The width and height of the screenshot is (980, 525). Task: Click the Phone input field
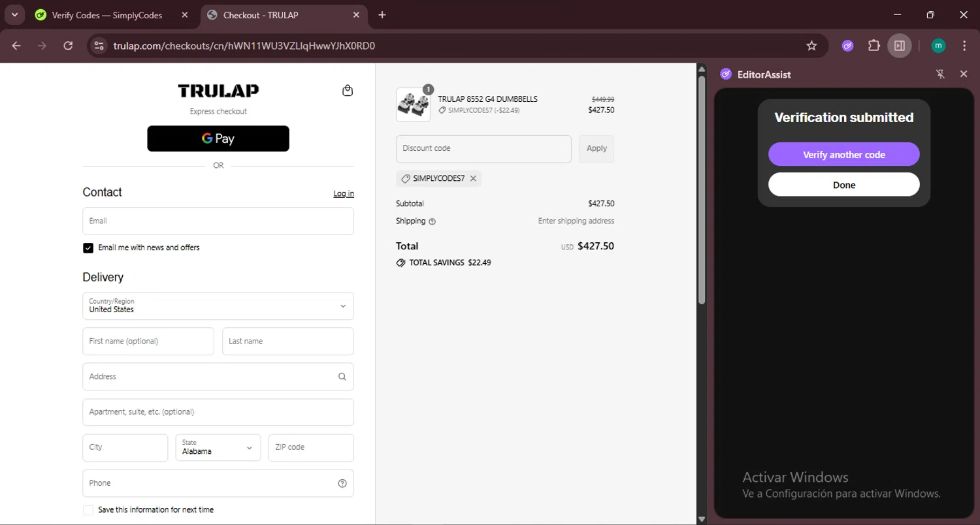point(218,483)
